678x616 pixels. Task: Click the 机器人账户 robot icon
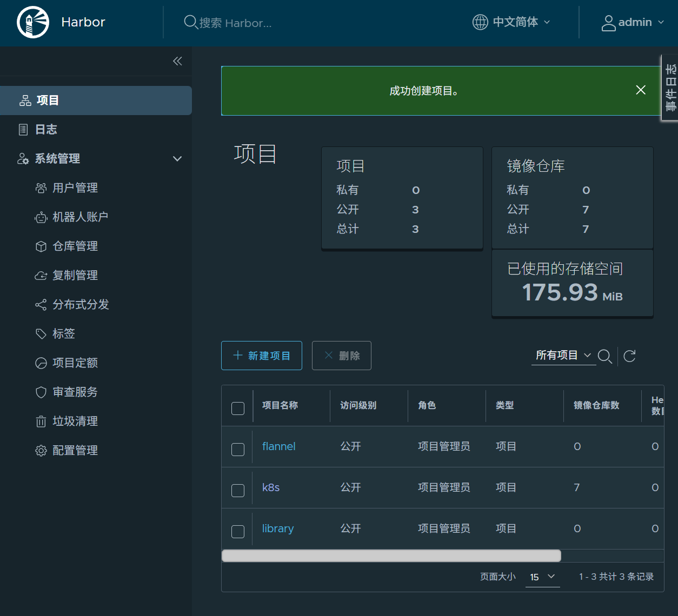tap(41, 217)
